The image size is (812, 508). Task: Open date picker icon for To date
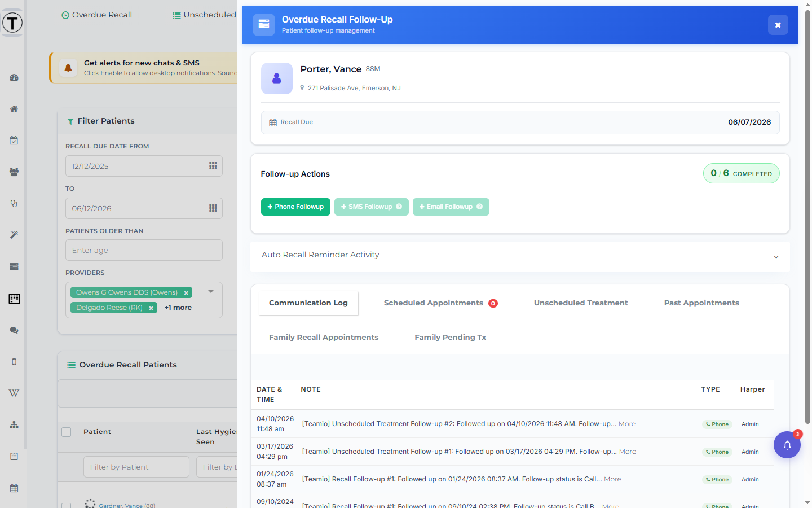point(213,208)
